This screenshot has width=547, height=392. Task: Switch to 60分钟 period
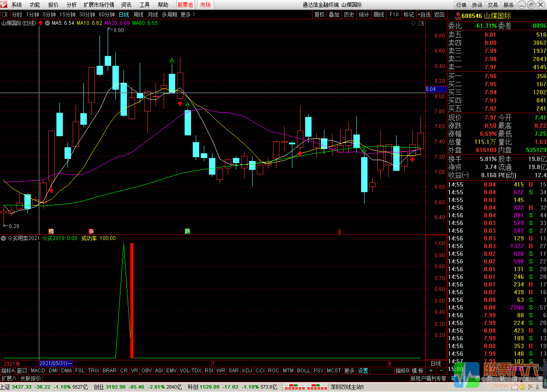(107, 14)
